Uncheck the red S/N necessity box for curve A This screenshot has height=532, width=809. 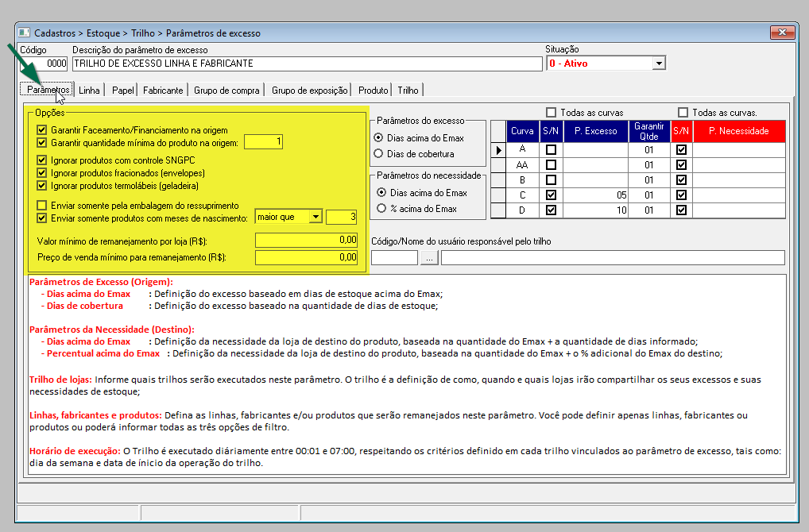[x=682, y=150]
